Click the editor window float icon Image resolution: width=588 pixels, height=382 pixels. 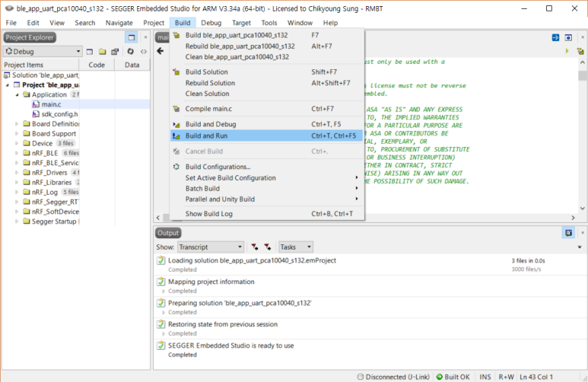(x=568, y=37)
